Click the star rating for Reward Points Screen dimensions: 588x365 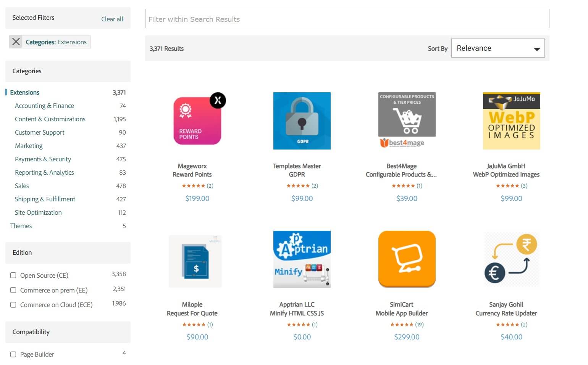click(x=193, y=186)
